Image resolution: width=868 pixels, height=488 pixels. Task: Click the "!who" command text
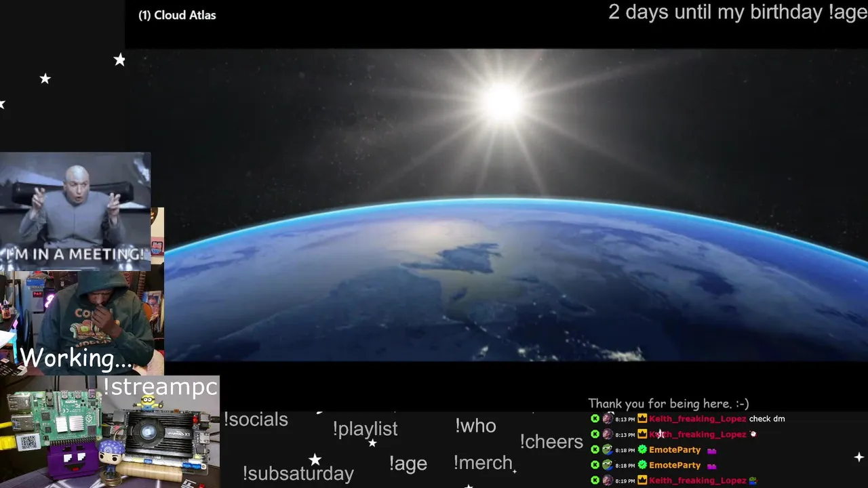[475, 426]
